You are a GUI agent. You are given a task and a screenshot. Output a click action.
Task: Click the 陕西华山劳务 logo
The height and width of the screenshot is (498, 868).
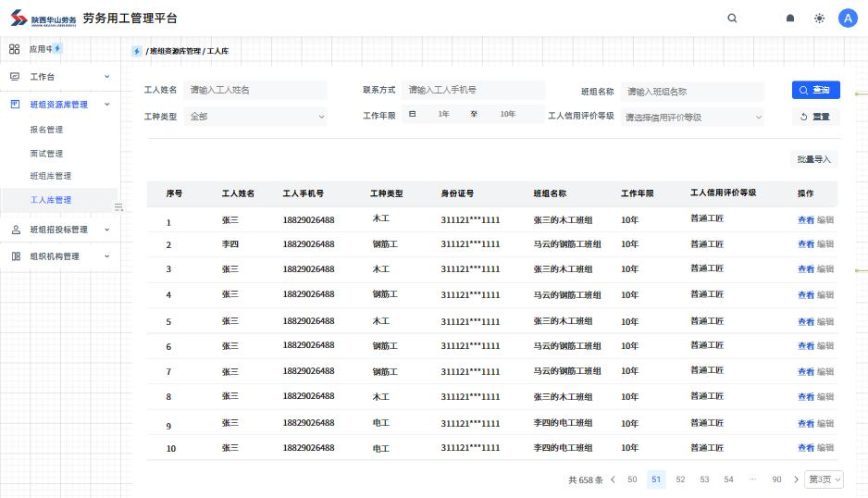(43, 19)
